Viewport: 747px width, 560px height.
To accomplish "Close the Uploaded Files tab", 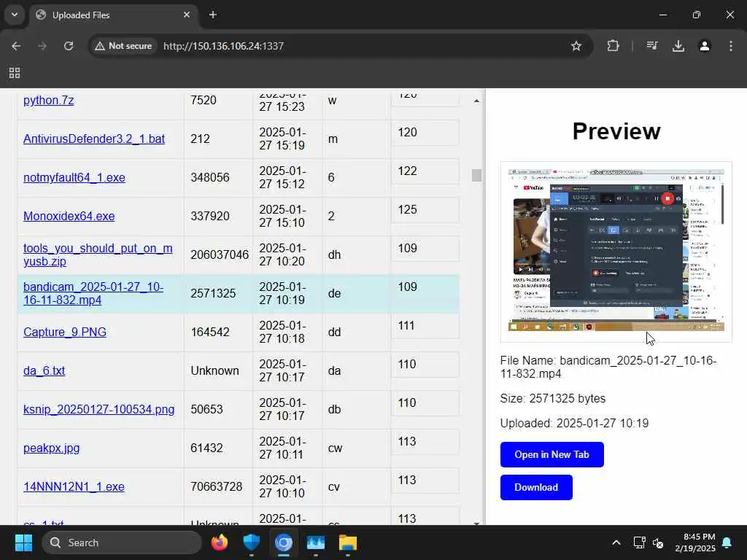I will click(187, 15).
